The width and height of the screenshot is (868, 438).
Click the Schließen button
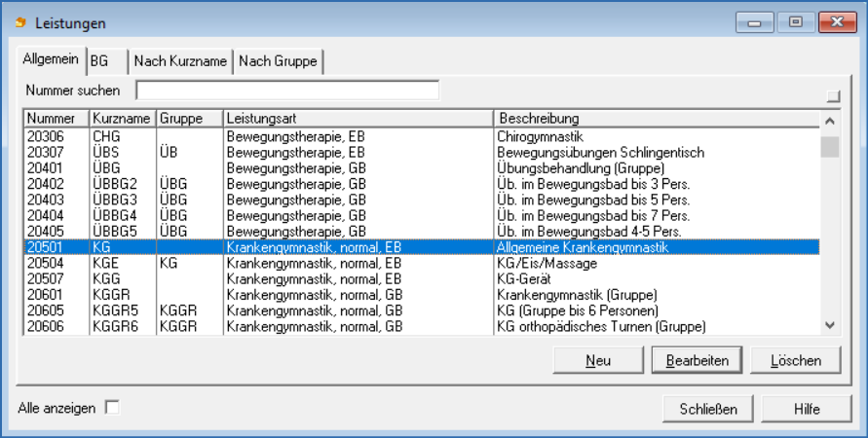[x=708, y=409]
